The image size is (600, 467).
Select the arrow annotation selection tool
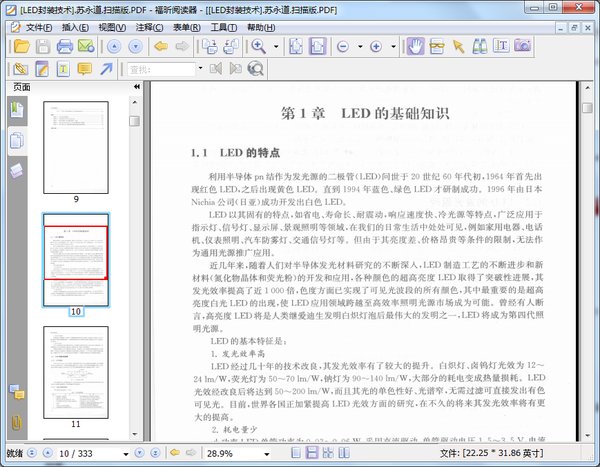[458, 46]
